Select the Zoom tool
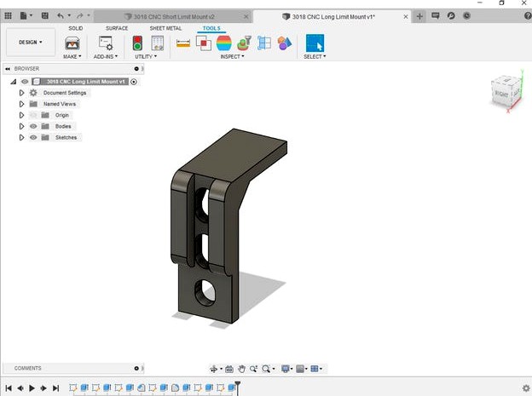The height and width of the screenshot is (396, 532). coord(253,369)
